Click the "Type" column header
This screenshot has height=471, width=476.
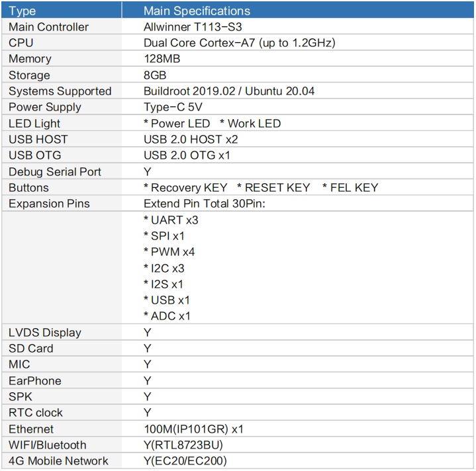click(22, 11)
